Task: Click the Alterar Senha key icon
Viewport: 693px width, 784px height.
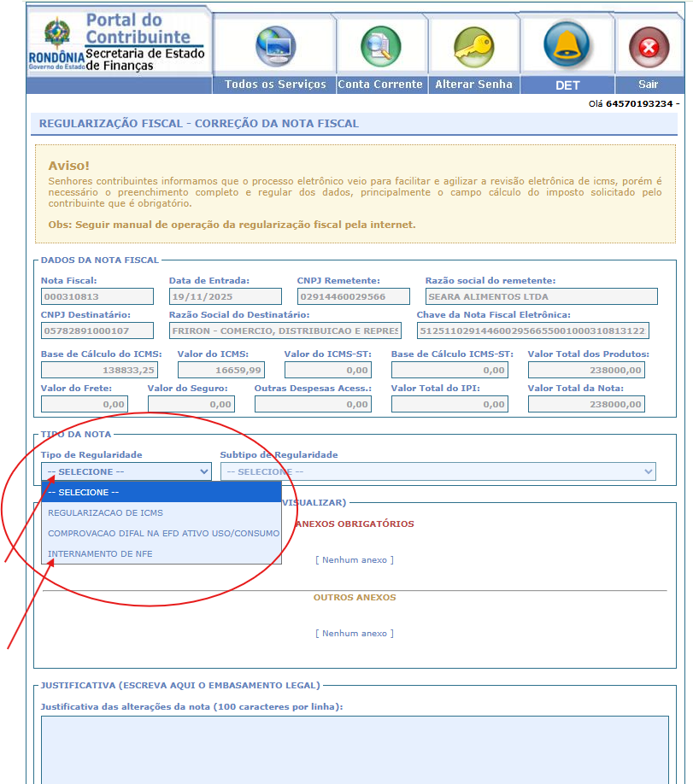Action: [x=473, y=46]
